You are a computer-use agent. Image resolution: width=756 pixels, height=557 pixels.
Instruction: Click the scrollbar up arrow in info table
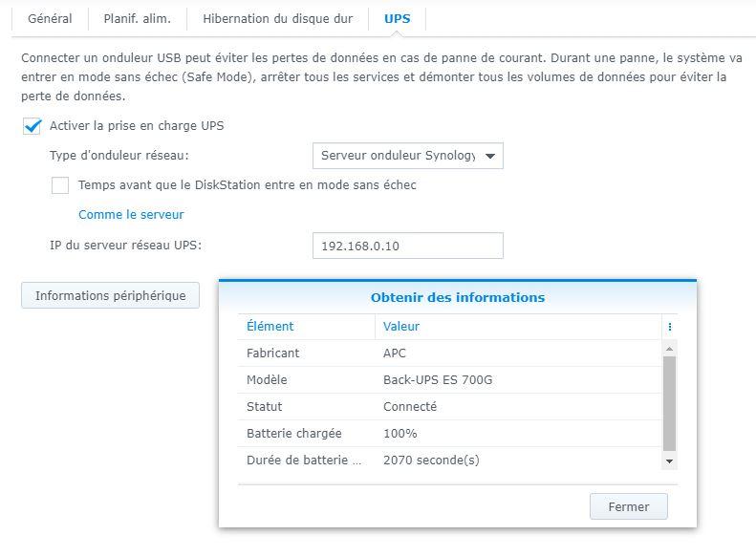(669, 349)
